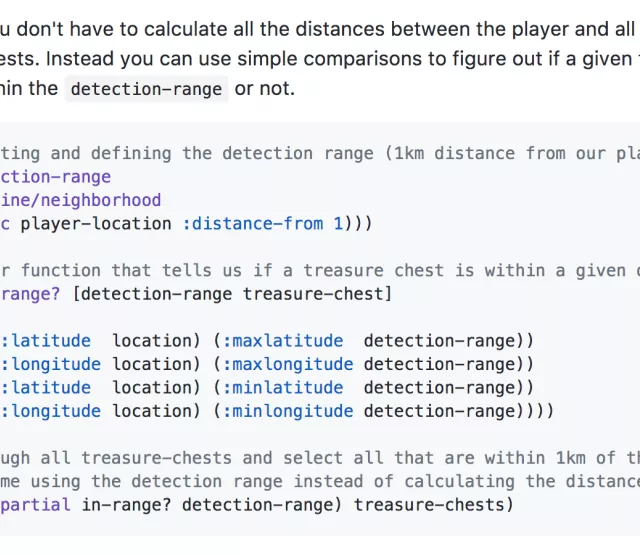
Task: Click the ':maxlongitude' keyword
Action: coord(290,364)
